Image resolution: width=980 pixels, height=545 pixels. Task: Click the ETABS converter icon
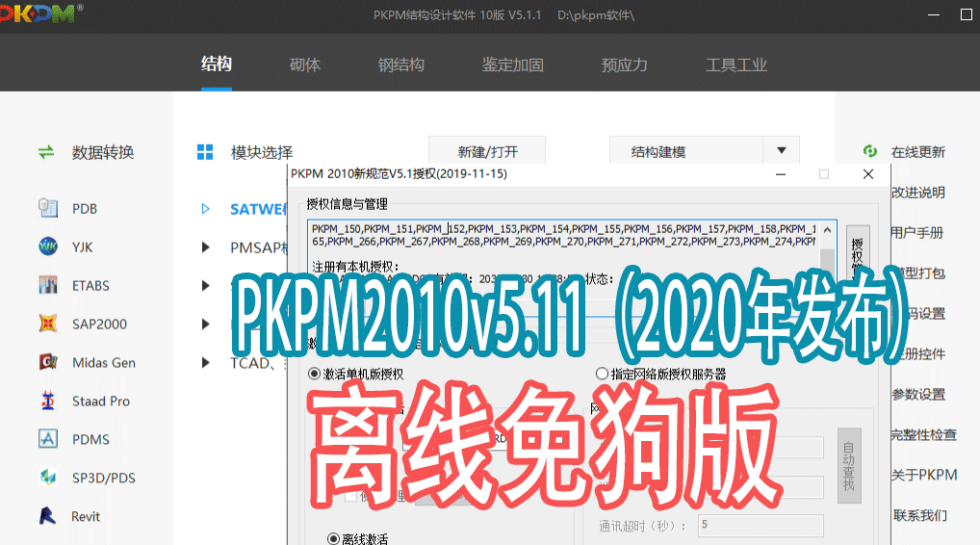[x=48, y=285]
